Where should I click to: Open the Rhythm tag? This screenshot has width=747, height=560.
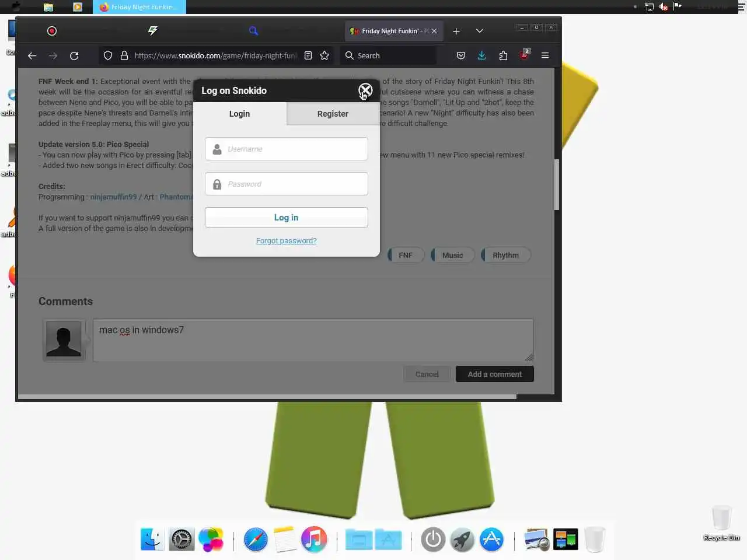505,255
